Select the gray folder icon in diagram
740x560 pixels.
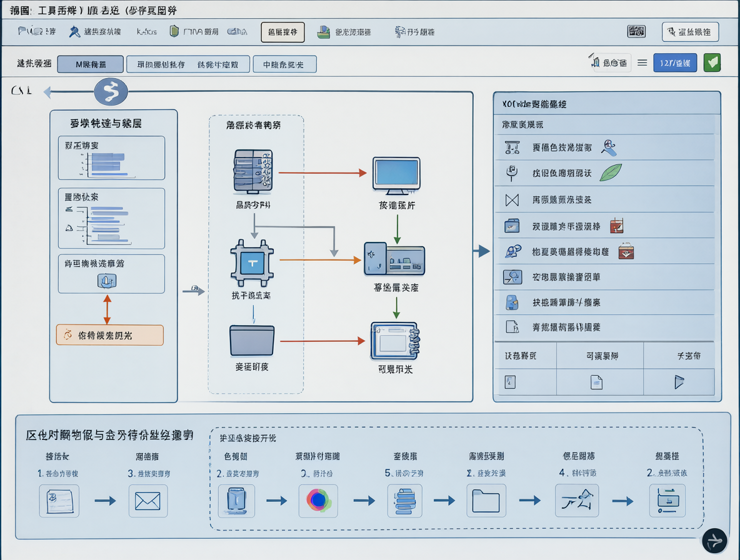click(252, 341)
